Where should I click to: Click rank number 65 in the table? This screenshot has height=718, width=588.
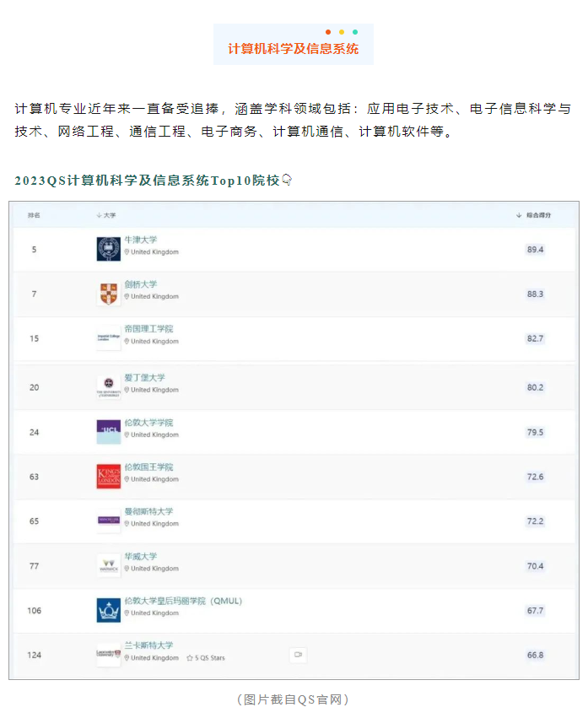35,521
